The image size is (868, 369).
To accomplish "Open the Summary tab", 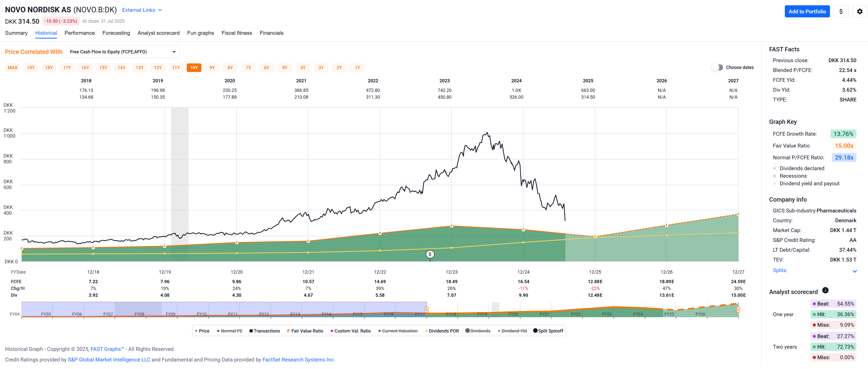I will coord(16,33).
